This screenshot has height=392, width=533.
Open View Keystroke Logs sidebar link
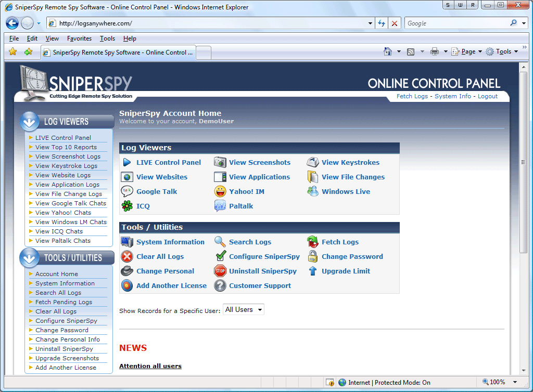[x=66, y=166]
